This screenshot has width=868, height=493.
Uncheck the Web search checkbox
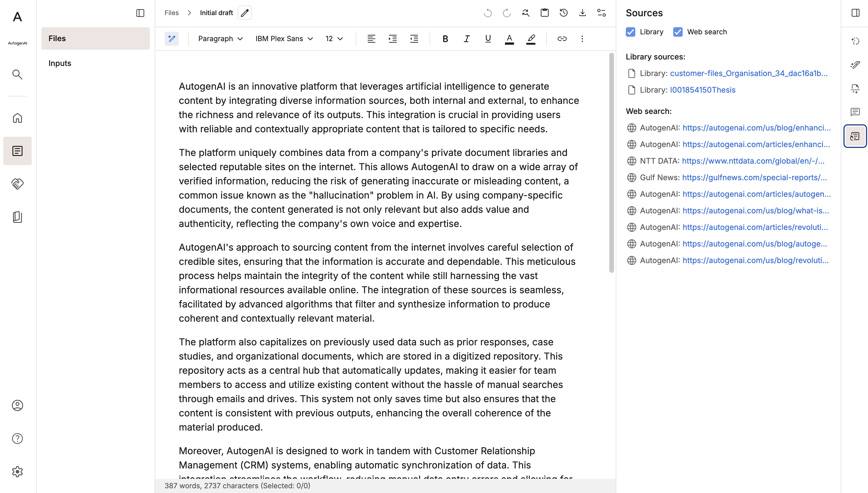pos(678,32)
